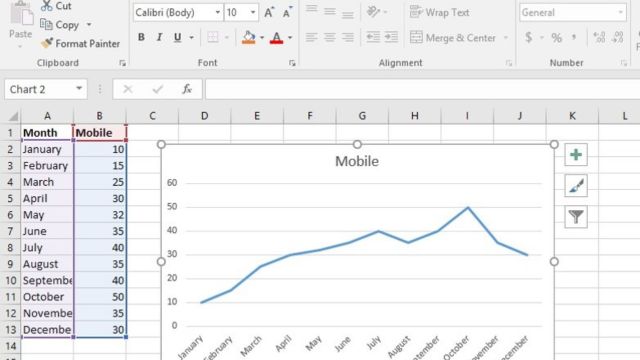Select column A header
Viewport: 640px width, 360px height.
click(47, 116)
